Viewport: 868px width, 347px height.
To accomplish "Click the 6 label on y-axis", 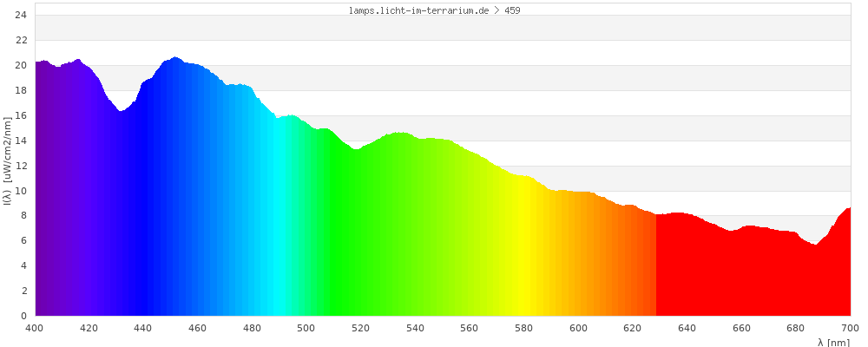I will pyautogui.click(x=24, y=241).
